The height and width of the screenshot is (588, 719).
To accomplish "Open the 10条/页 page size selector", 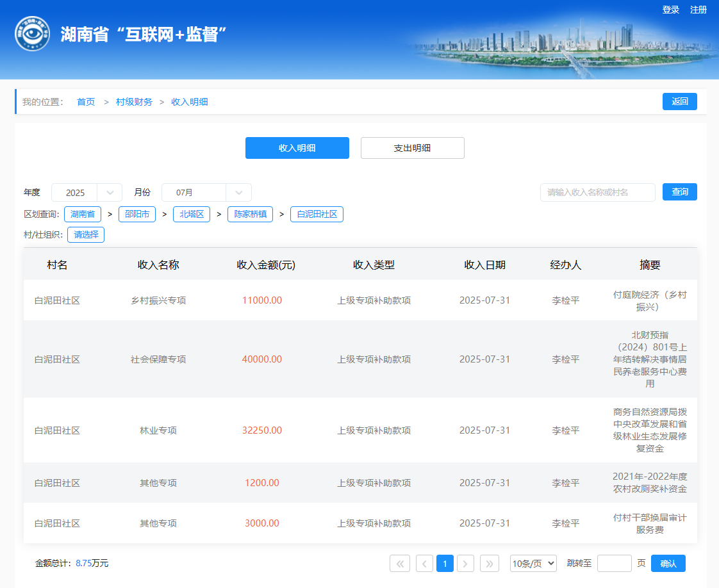I will click(533, 564).
